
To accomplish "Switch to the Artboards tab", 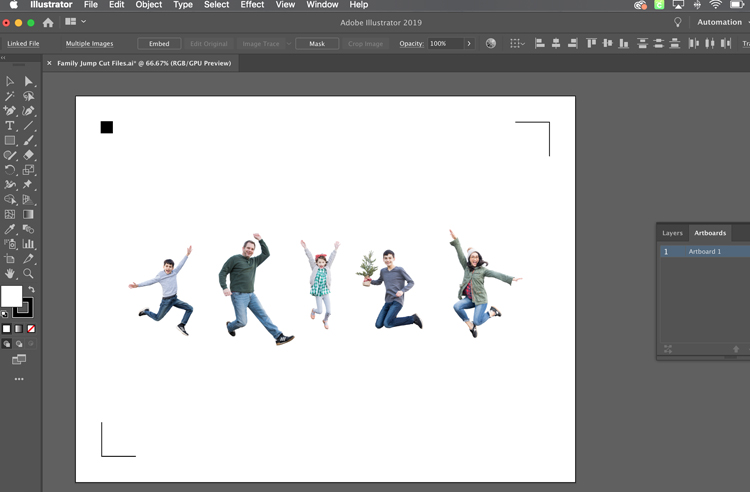I will tap(710, 233).
